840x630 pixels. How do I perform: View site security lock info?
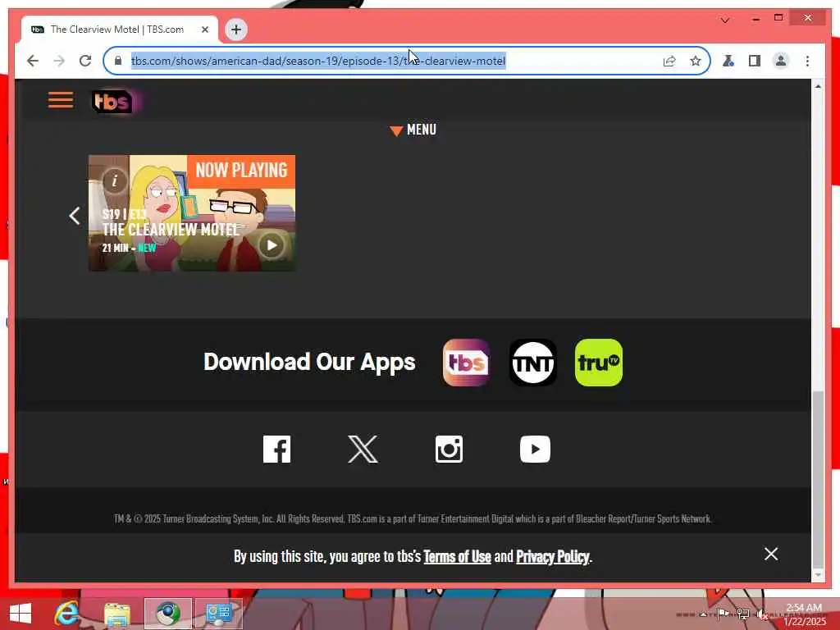(118, 61)
